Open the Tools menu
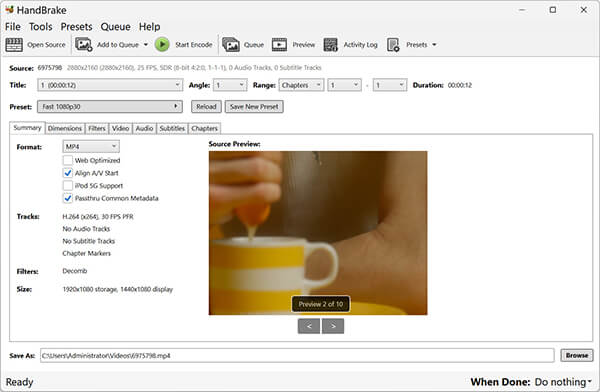 (x=41, y=27)
